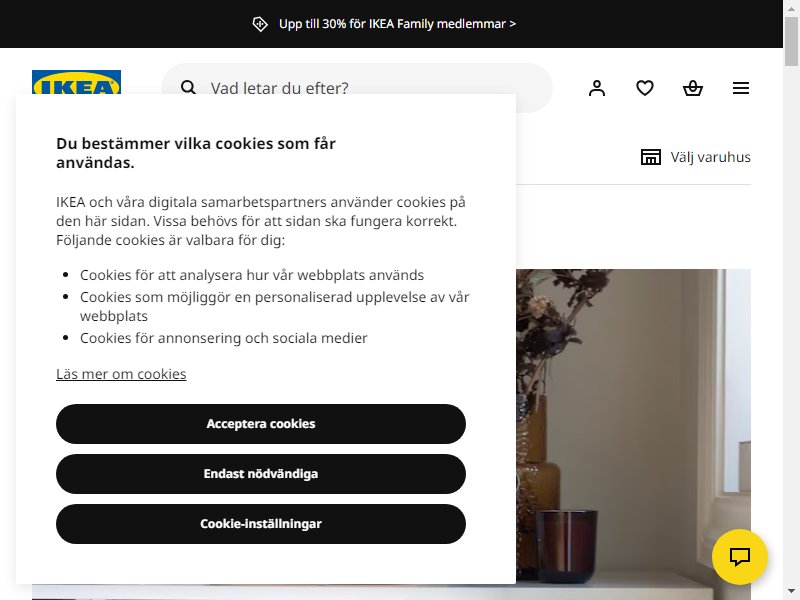Click the store icon beside Välj varuhus
This screenshot has height=600, width=800.
[651, 157]
